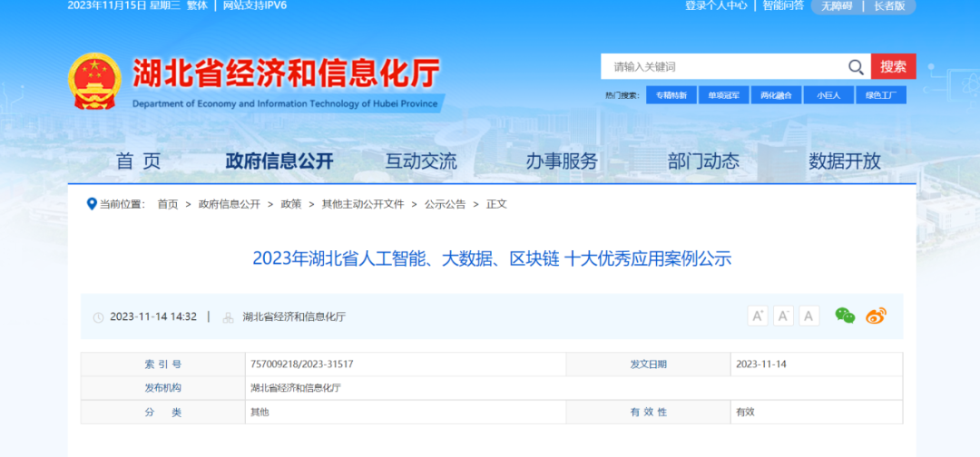Switch to 长者版 elder-friendly version
This screenshot has width=980, height=457.
tap(889, 5)
